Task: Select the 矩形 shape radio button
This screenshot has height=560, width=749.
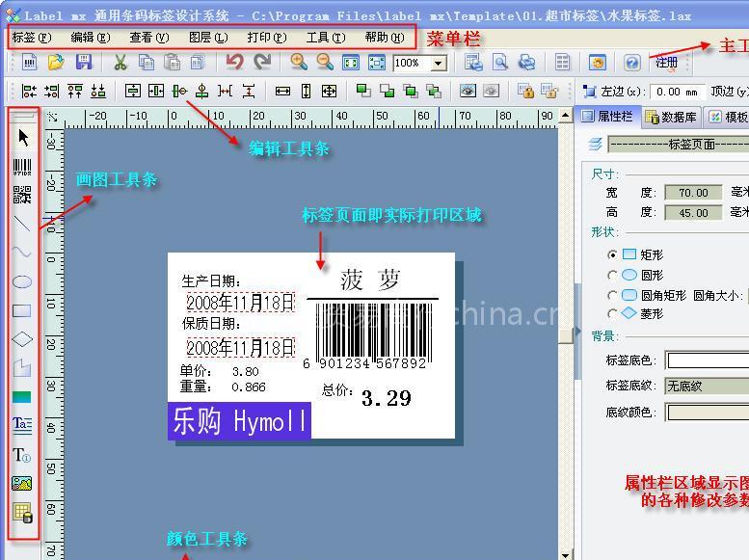Action: [x=612, y=254]
